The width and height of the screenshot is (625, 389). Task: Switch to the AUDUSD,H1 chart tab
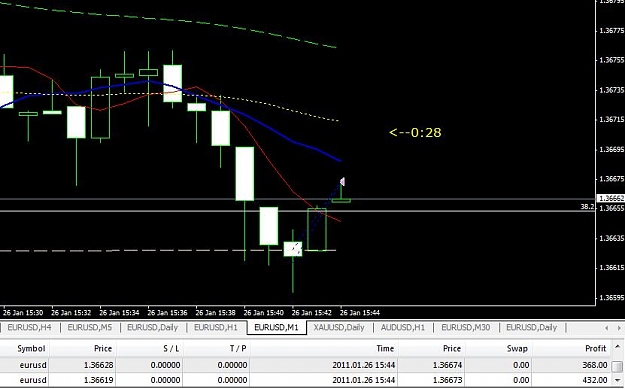(403, 328)
